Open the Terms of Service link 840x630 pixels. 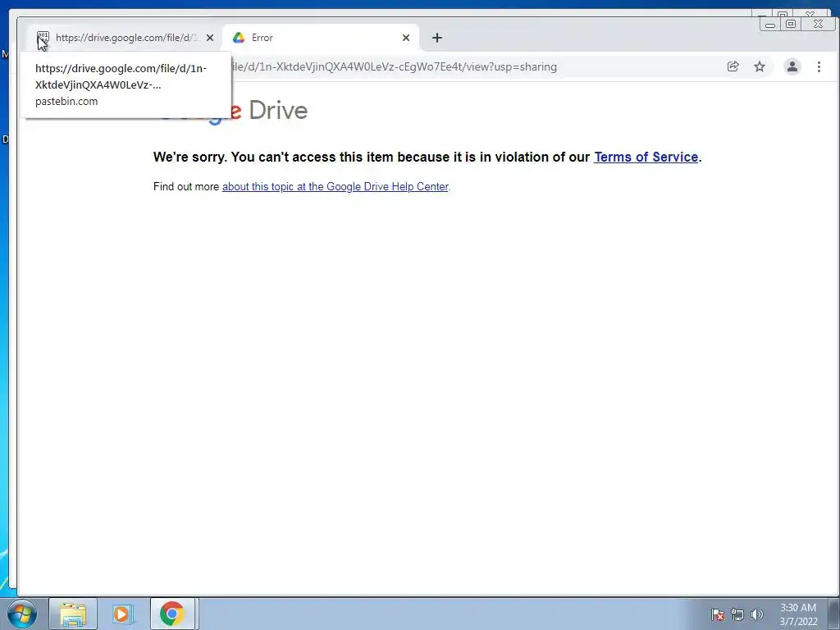coord(646,157)
